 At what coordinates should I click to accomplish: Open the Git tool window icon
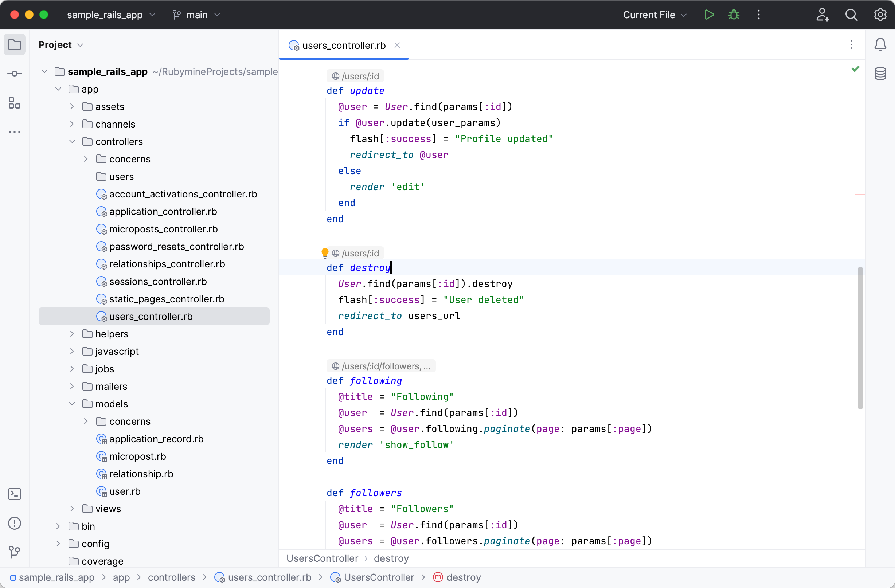coord(14,552)
